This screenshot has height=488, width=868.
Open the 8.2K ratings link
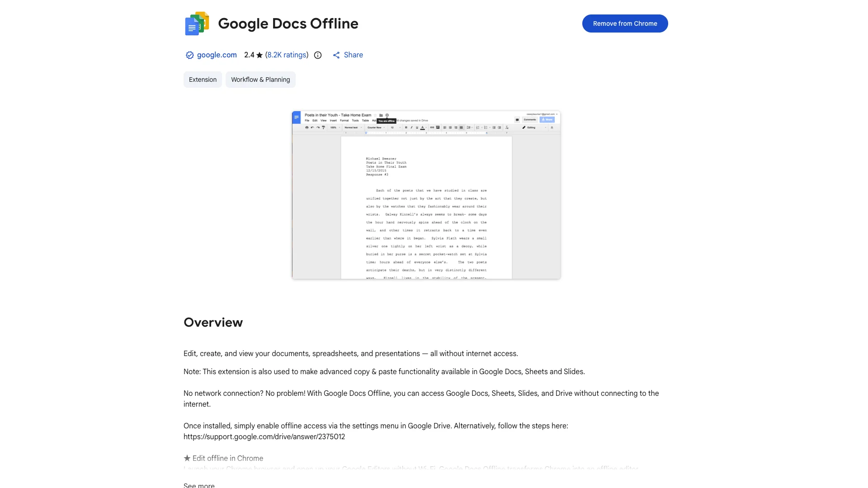click(287, 55)
